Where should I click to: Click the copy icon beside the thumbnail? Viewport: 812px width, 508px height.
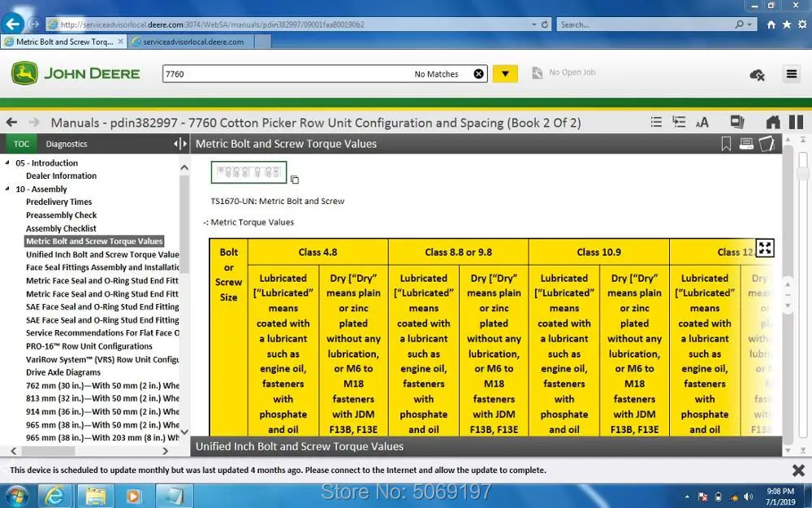click(x=295, y=180)
